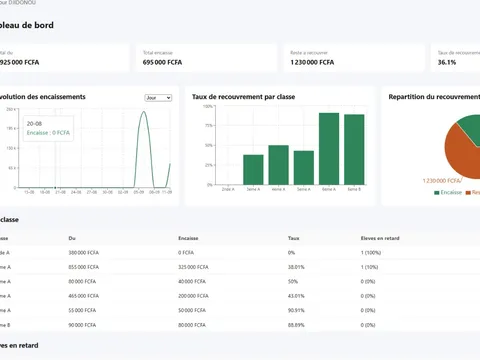Click the Eleves en retard column header
The height and width of the screenshot is (360, 480).
[380, 238]
